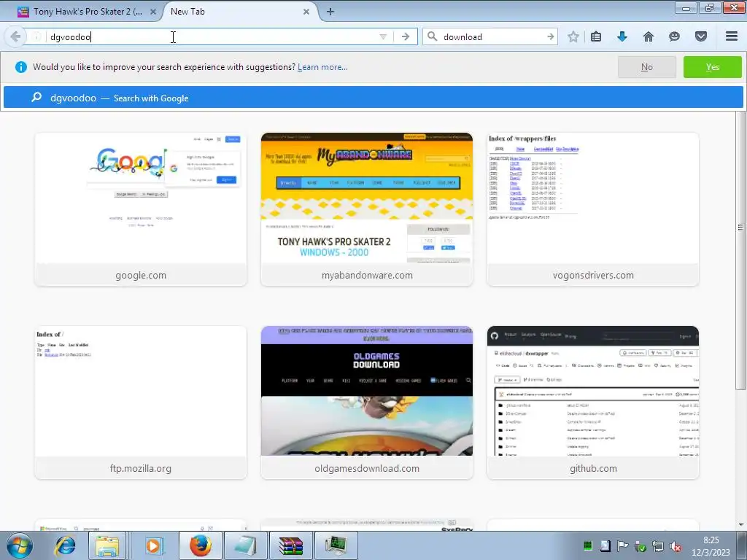This screenshot has height=560, width=747.
Task: Open the Learn more link
Action: click(x=322, y=67)
